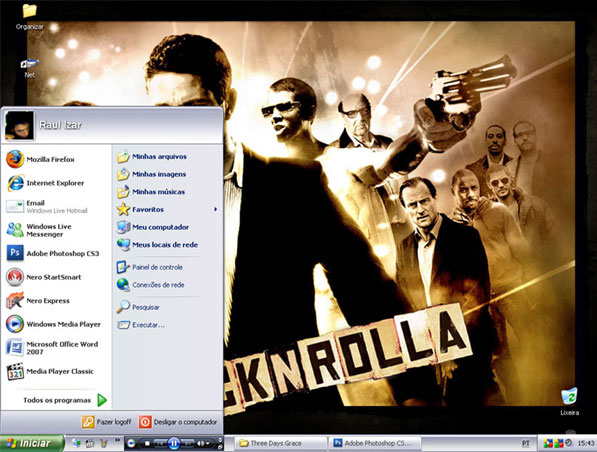Click Desligar o computador button

[178, 422]
